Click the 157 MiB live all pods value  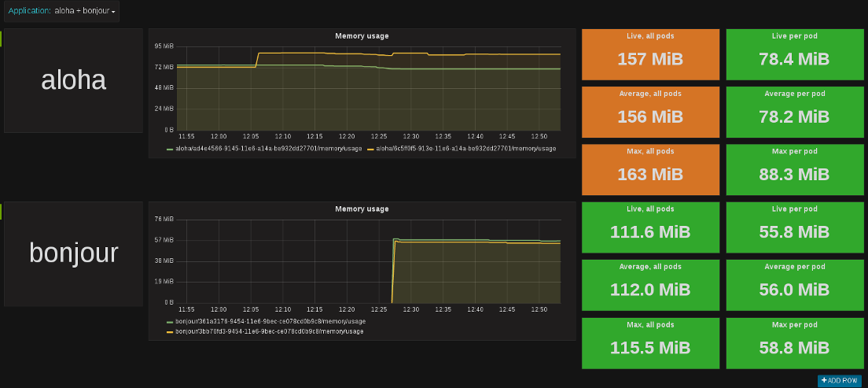click(x=650, y=59)
